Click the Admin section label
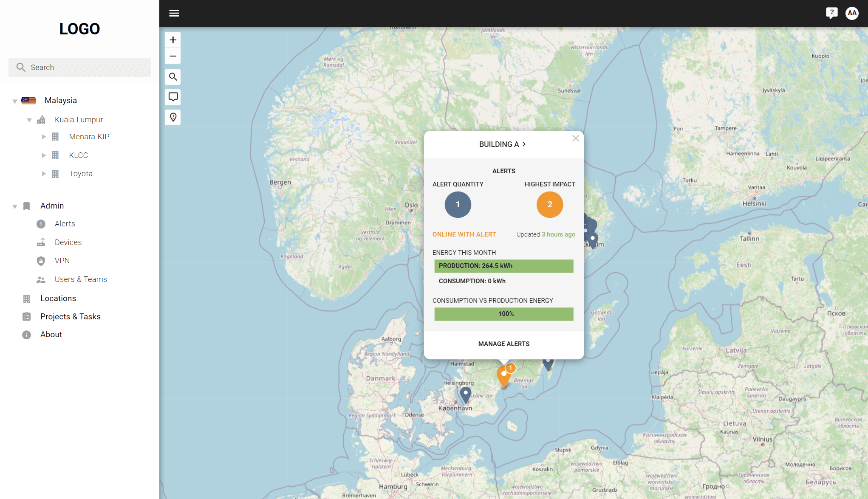Viewport: 868px width, 499px height. tap(52, 206)
